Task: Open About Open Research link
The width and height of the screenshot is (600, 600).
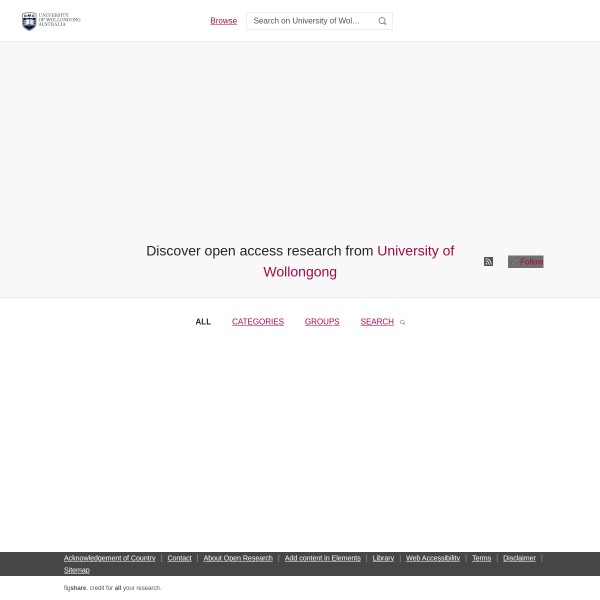Action: point(238,558)
